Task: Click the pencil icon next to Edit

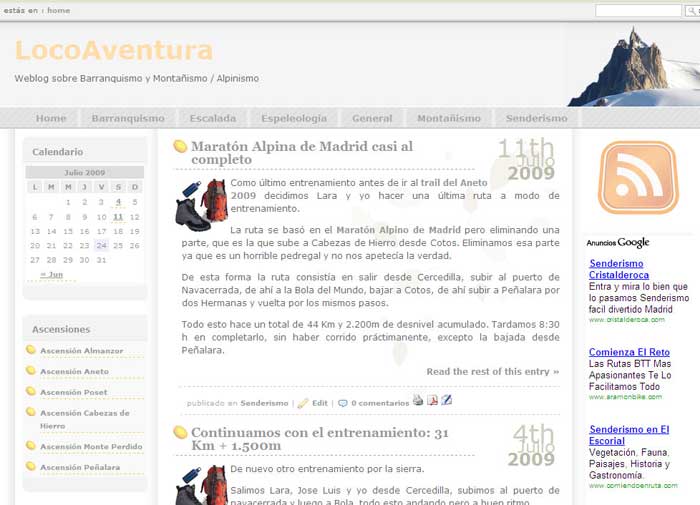Action: [x=303, y=404]
